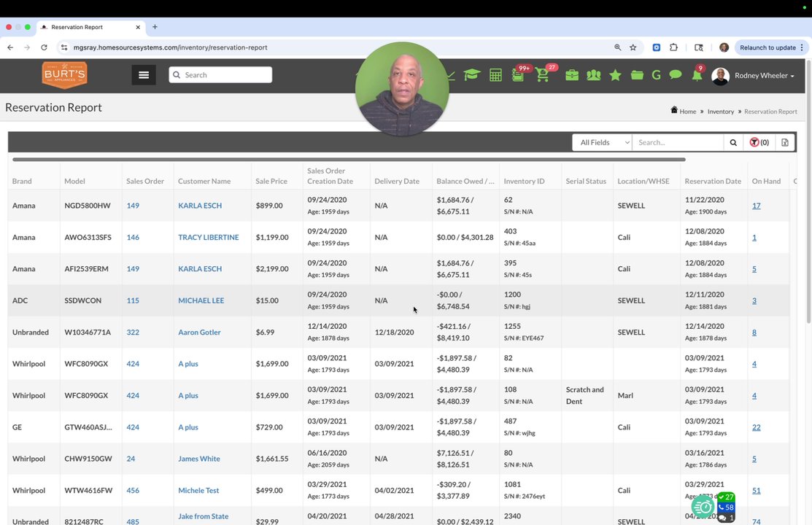This screenshot has height=525, width=812.
Task: Open the folder icon in header
Action: coord(637,75)
